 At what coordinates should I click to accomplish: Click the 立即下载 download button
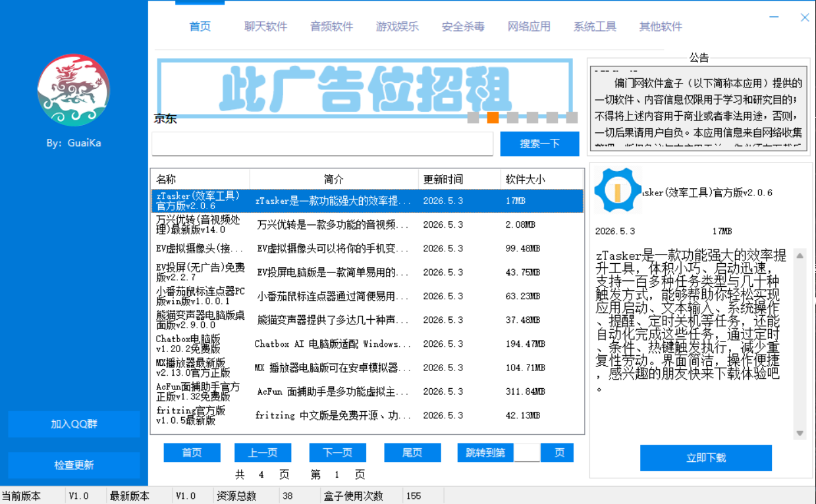[706, 458]
